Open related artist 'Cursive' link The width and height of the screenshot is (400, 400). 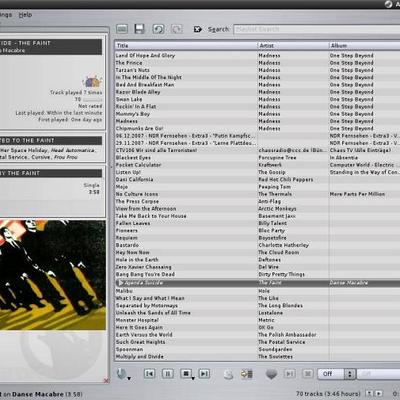click(x=41, y=157)
